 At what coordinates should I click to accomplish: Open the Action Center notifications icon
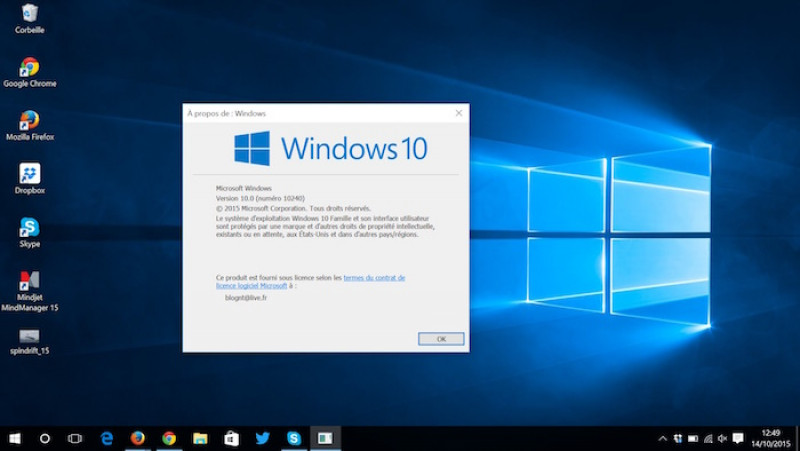738,438
